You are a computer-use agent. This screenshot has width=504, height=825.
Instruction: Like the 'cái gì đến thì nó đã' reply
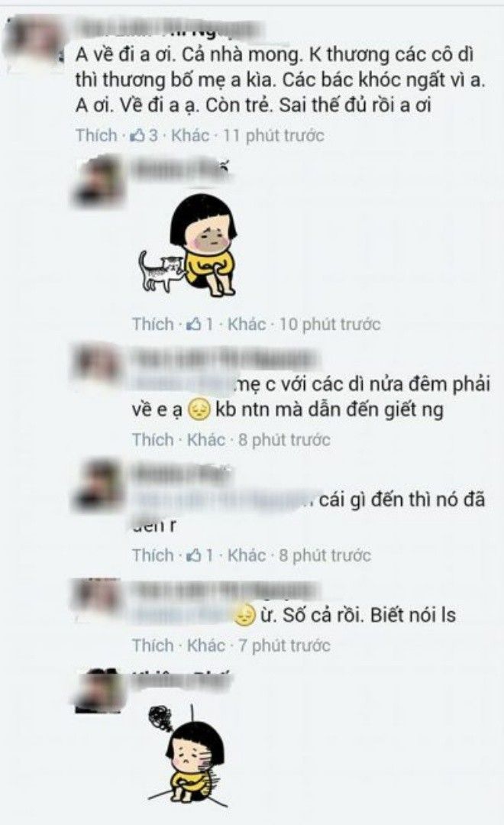(153, 555)
